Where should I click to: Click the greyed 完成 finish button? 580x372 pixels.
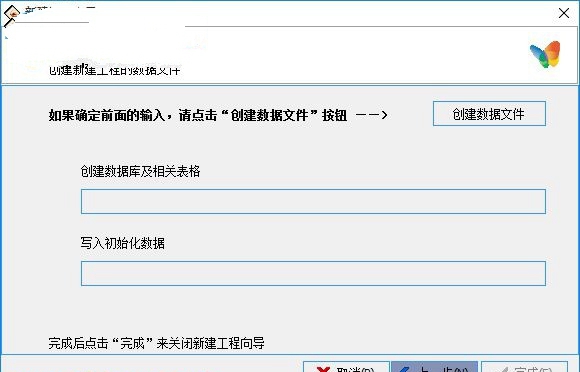coord(524,367)
